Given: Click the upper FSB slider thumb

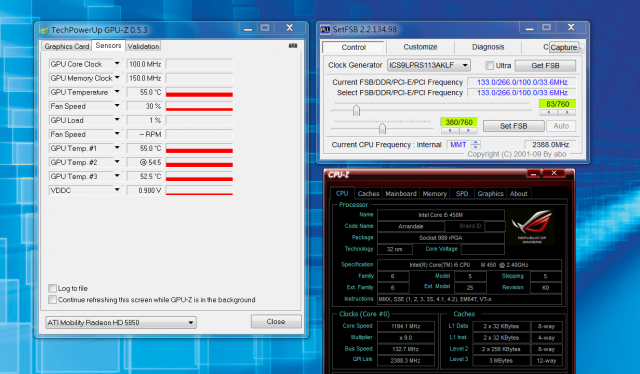Looking at the screenshot, I should (x=356, y=110).
